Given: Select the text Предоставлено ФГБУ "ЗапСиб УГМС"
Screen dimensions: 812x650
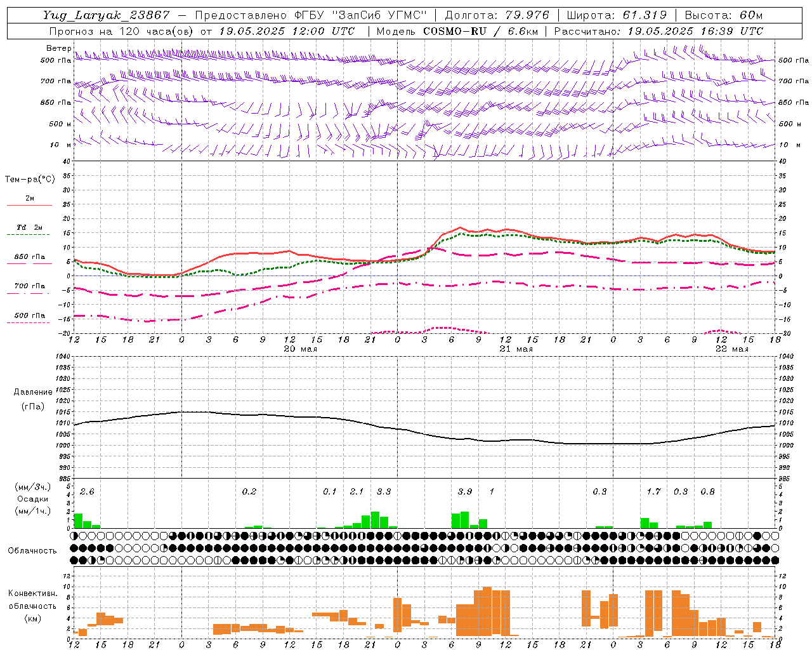Looking at the screenshot, I should 311,15.
